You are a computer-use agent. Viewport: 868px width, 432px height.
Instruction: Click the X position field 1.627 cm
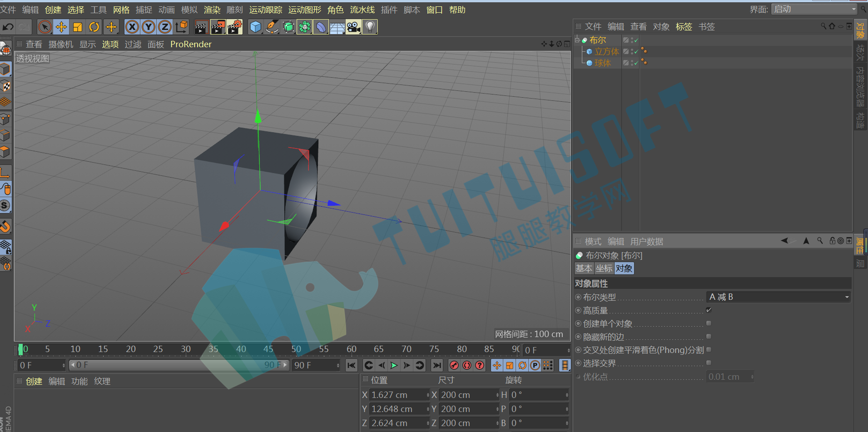(399, 395)
